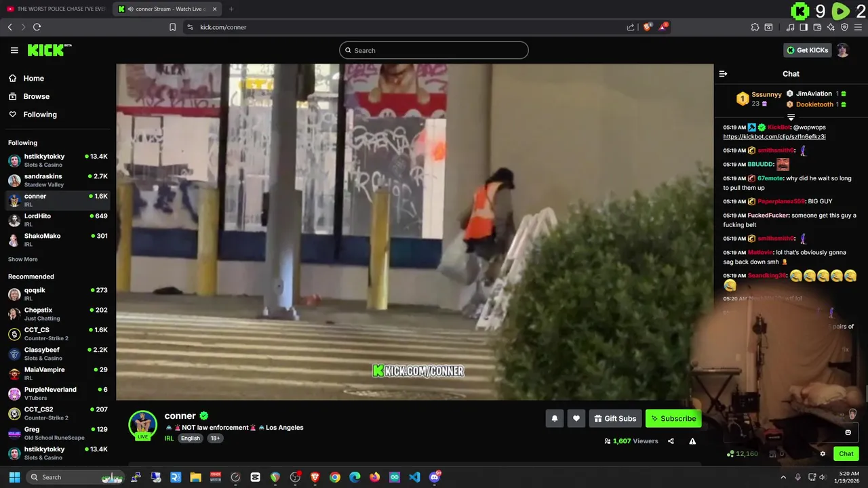Click share icon in address bar

click(x=631, y=27)
